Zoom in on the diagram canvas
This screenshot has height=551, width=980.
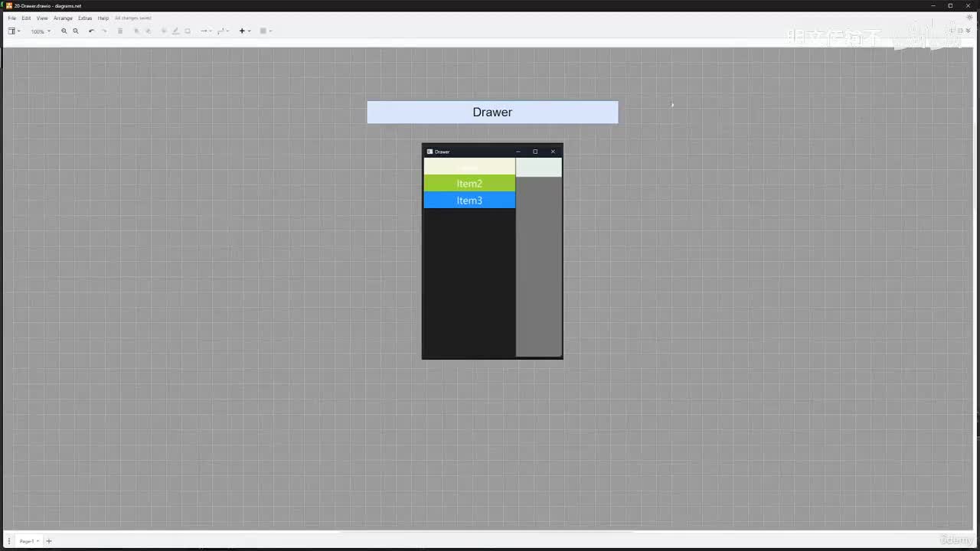(64, 31)
